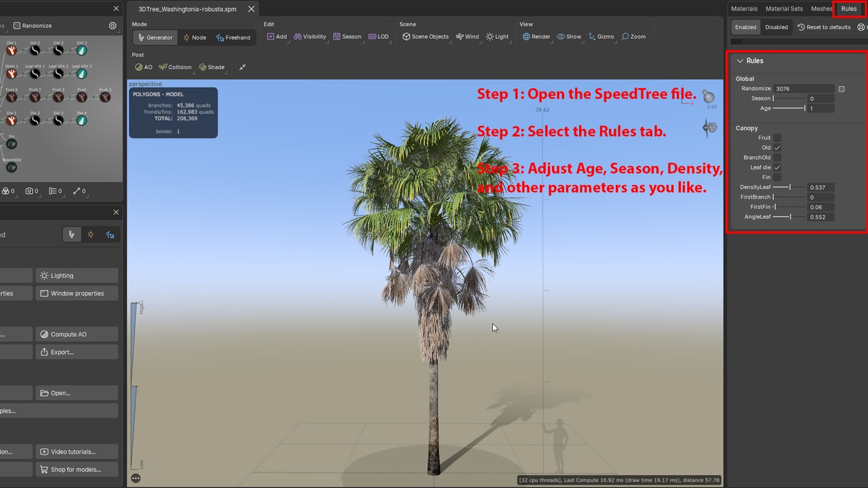Select the Fruit 6 node

click(12, 97)
